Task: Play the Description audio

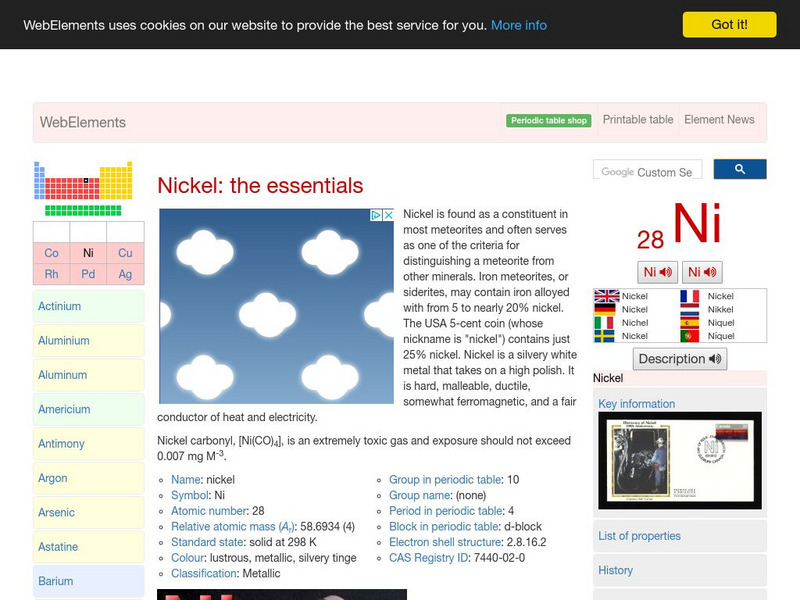Action: [x=680, y=359]
